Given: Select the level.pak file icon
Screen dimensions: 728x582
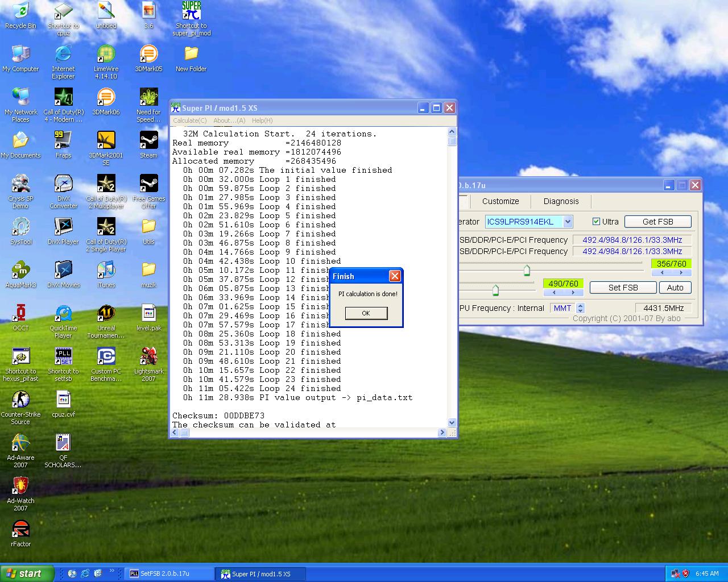Looking at the screenshot, I should click(x=148, y=318).
